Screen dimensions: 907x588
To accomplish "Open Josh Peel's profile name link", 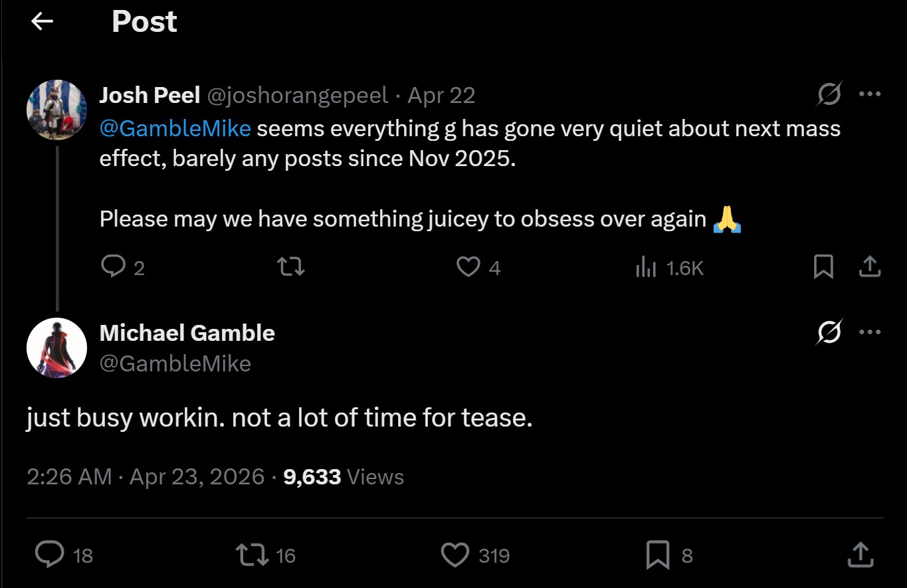I will coord(150,96).
